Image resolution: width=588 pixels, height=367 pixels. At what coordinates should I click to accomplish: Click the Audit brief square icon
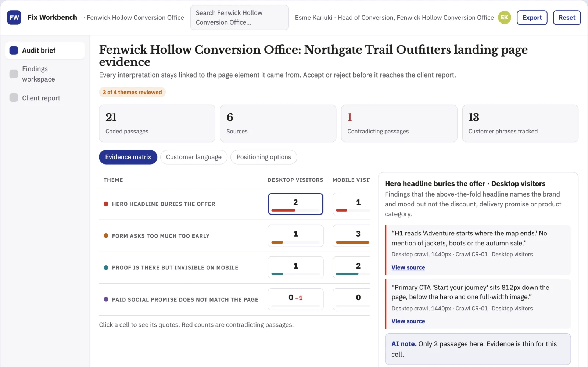click(14, 50)
